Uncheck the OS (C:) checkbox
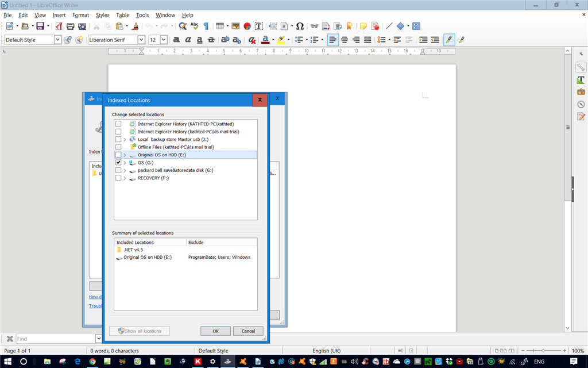Screen dimensions: 588x368 118,163
